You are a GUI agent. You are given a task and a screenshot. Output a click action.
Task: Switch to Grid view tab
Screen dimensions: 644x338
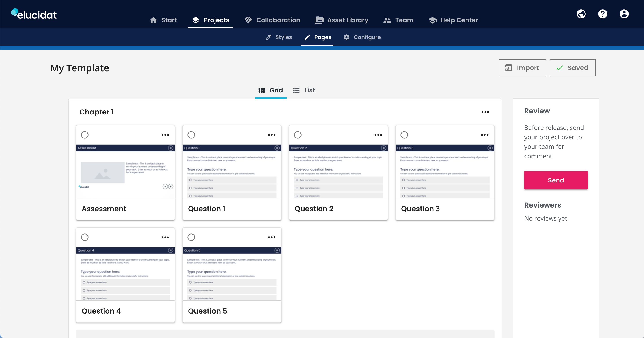pos(270,90)
